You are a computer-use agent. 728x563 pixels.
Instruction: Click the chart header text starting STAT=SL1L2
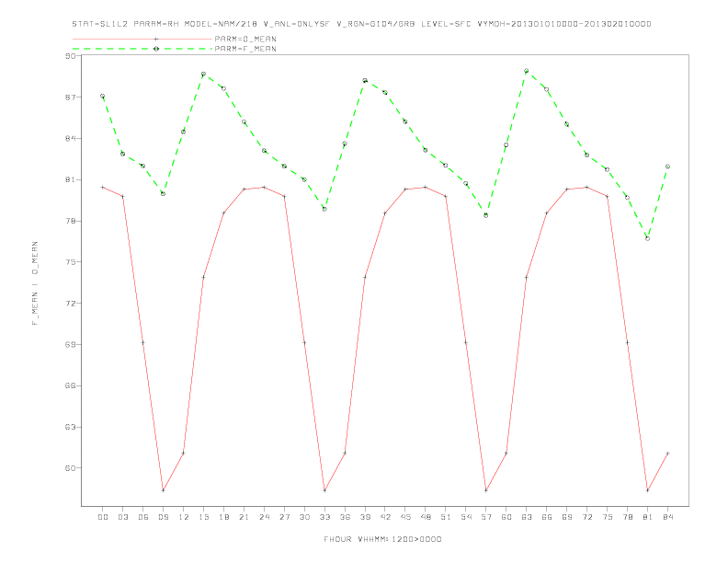[x=361, y=24]
